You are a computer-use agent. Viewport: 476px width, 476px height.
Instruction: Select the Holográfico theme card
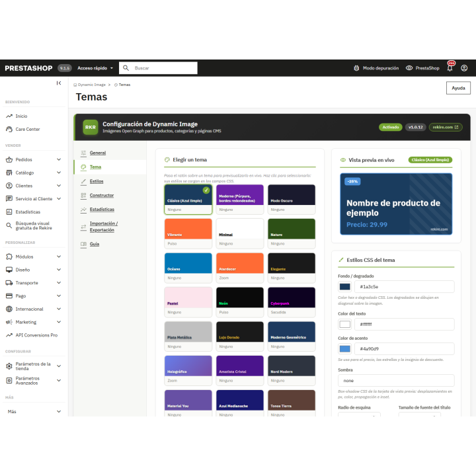coord(188,370)
